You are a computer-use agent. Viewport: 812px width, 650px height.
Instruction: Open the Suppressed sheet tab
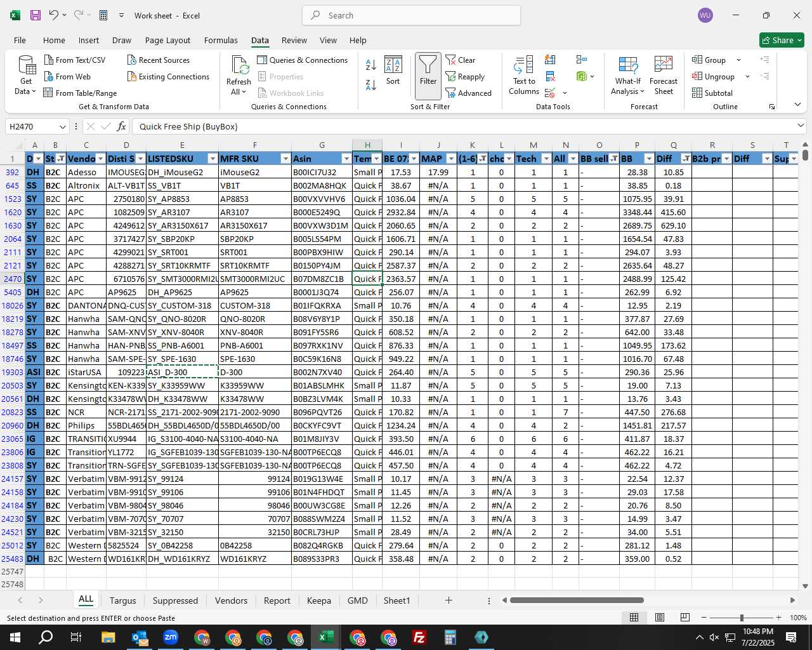pyautogui.click(x=175, y=600)
